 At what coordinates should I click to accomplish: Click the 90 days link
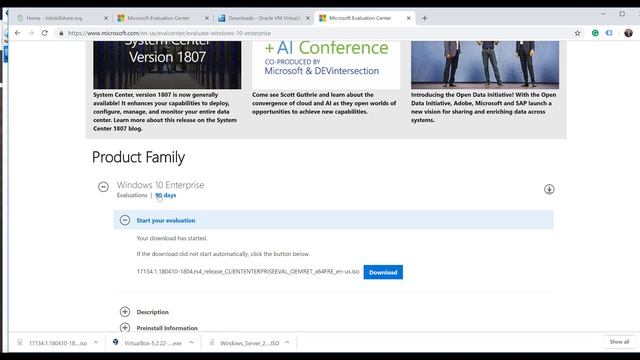(166, 196)
